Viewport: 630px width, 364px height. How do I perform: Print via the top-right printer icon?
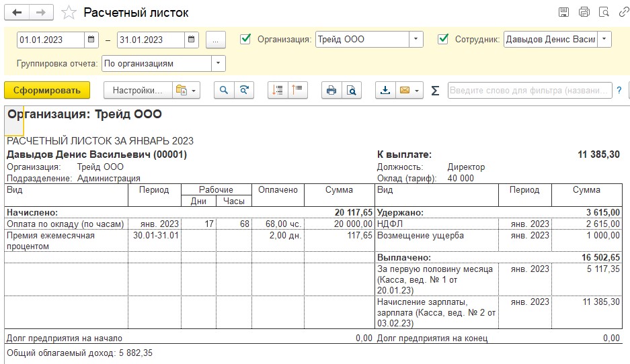[x=584, y=13]
